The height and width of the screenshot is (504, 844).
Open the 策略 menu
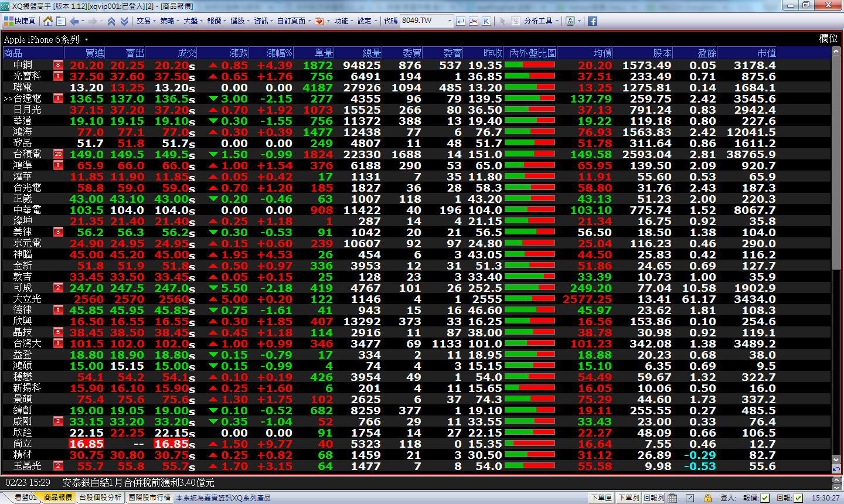(x=169, y=21)
